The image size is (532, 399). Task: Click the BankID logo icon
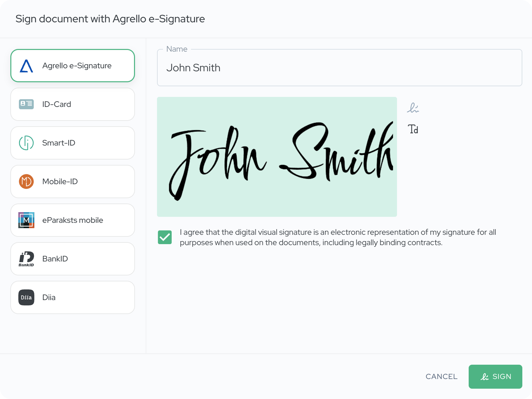pos(26,259)
